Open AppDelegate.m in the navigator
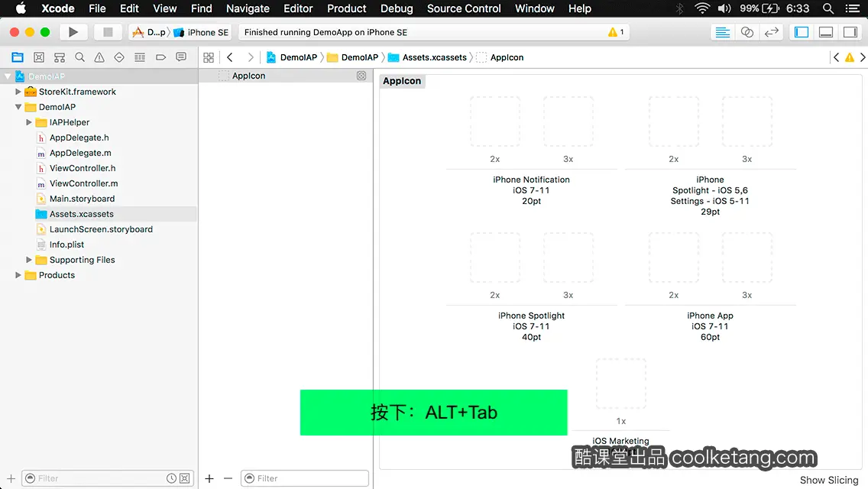Screen dimensions: 868x489 (80, 153)
